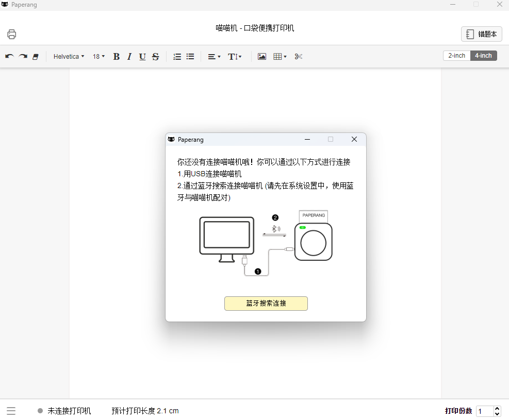Click the printer icon at top left
509x420 pixels.
point(12,35)
